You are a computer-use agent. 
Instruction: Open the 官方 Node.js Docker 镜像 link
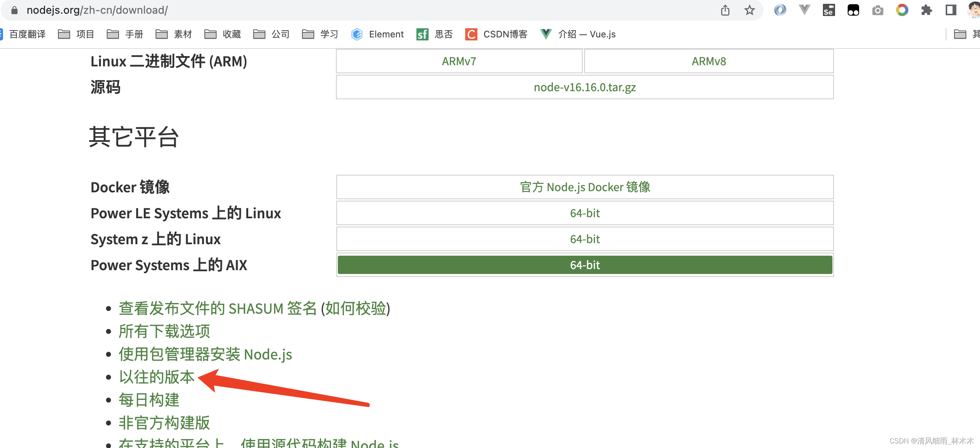coord(585,187)
